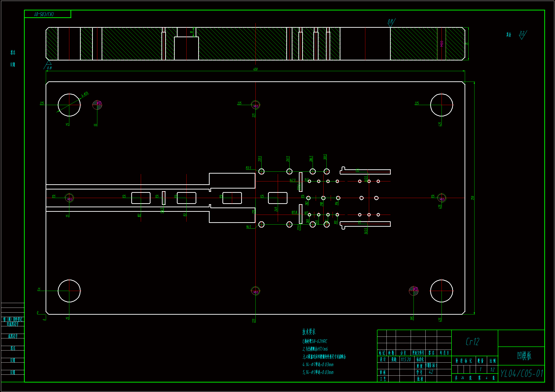This screenshot has width=555, height=392.
Task: Pick the M10 threaded hole at top center
Action: (x=255, y=105)
